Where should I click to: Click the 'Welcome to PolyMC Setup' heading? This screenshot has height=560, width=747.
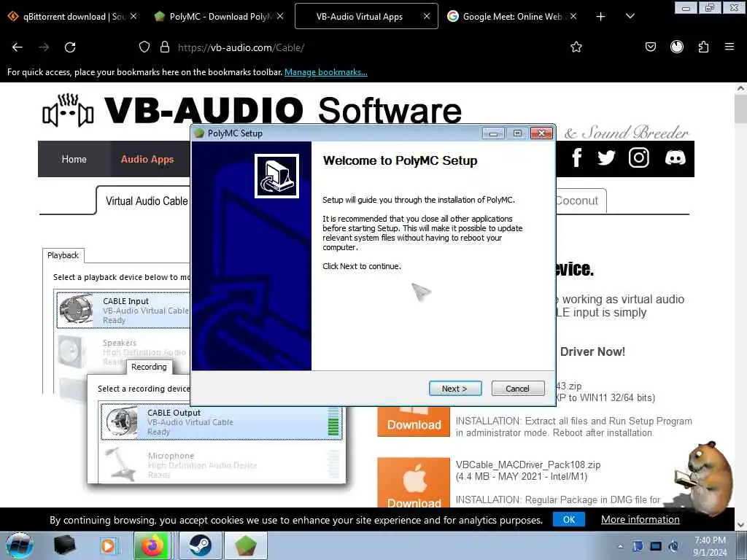tap(400, 160)
